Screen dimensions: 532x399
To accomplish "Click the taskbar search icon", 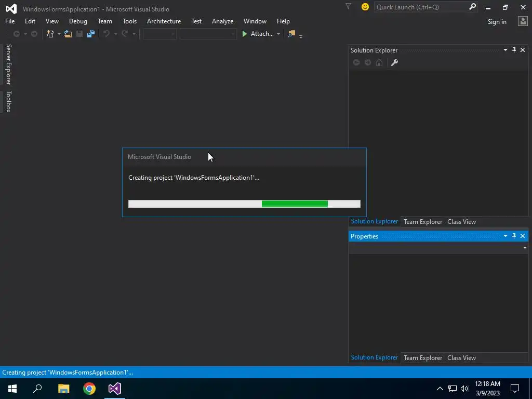I will coord(37,389).
